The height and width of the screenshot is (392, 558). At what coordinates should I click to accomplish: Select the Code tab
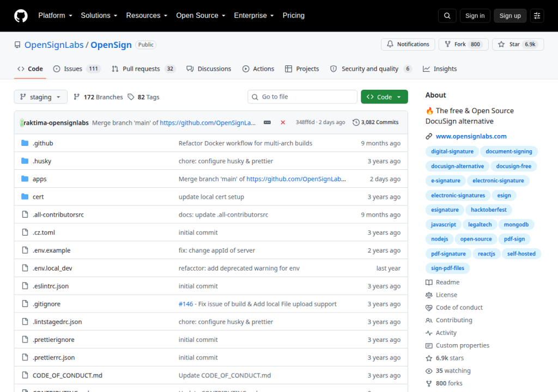31,69
